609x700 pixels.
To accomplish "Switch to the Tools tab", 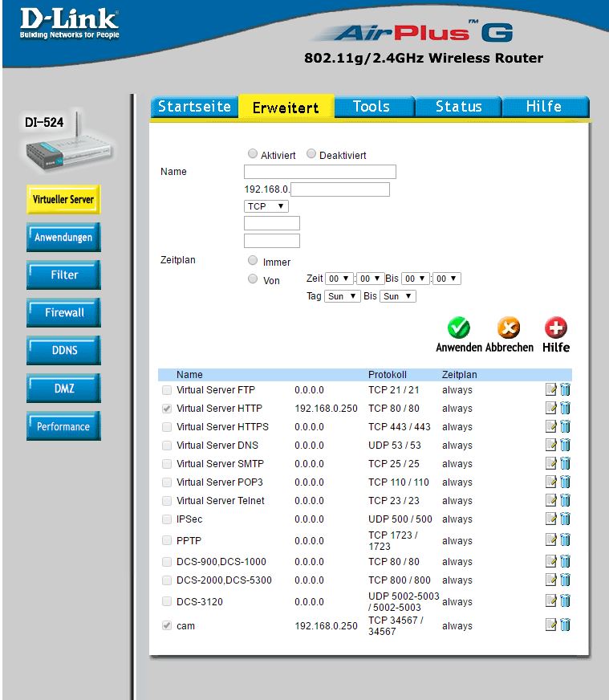I will [x=371, y=107].
